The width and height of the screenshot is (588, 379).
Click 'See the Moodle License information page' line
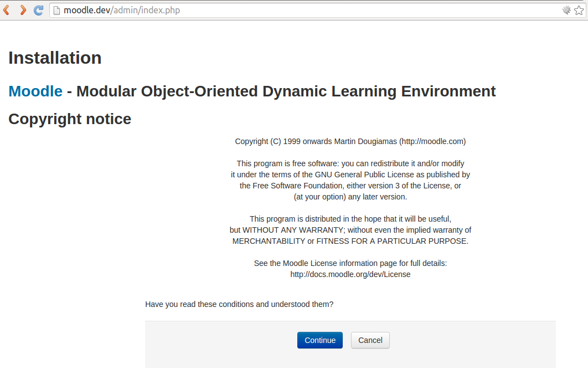click(x=350, y=263)
